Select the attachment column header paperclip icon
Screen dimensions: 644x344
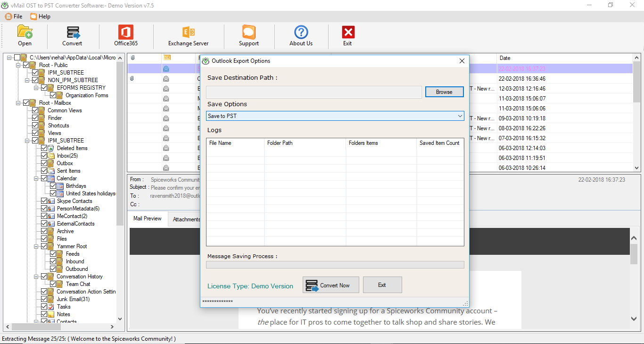(x=132, y=58)
